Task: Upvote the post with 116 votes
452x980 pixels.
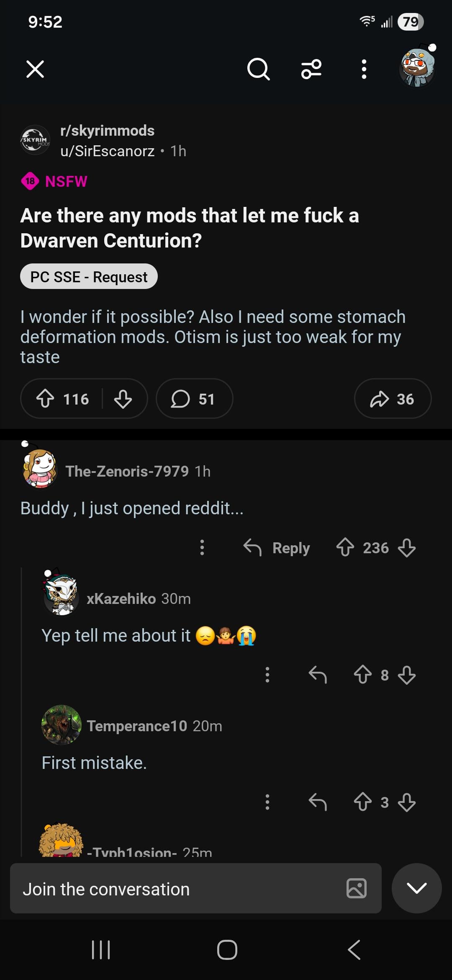Action: click(45, 399)
